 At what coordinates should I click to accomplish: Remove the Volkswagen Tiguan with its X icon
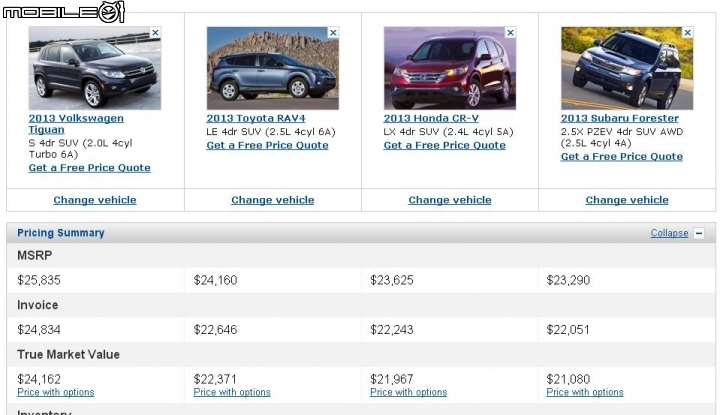[x=155, y=33]
